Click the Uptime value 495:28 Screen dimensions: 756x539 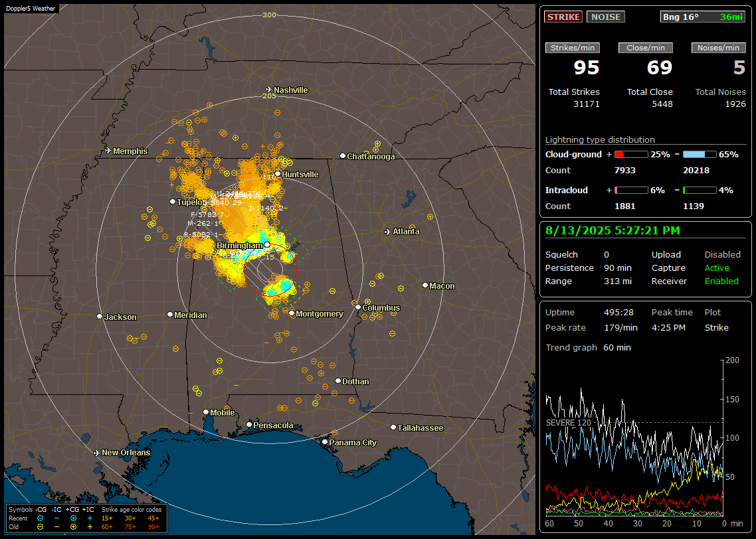[x=618, y=313]
